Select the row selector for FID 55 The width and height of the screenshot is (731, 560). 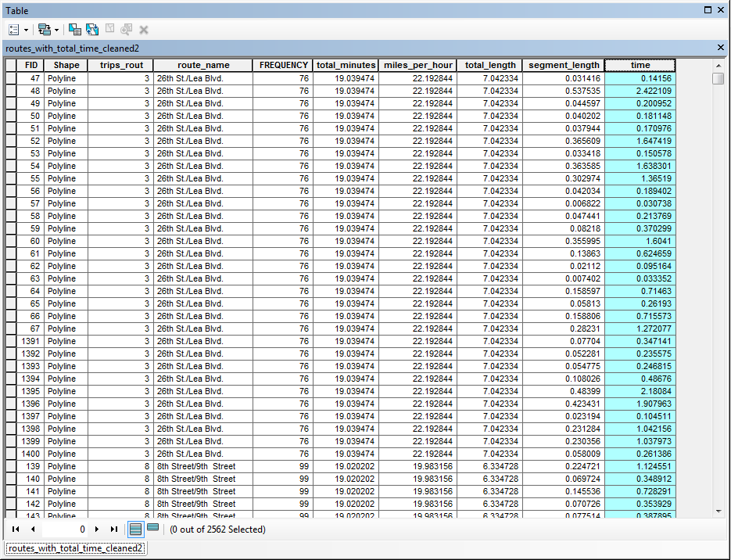pyautogui.click(x=11, y=178)
